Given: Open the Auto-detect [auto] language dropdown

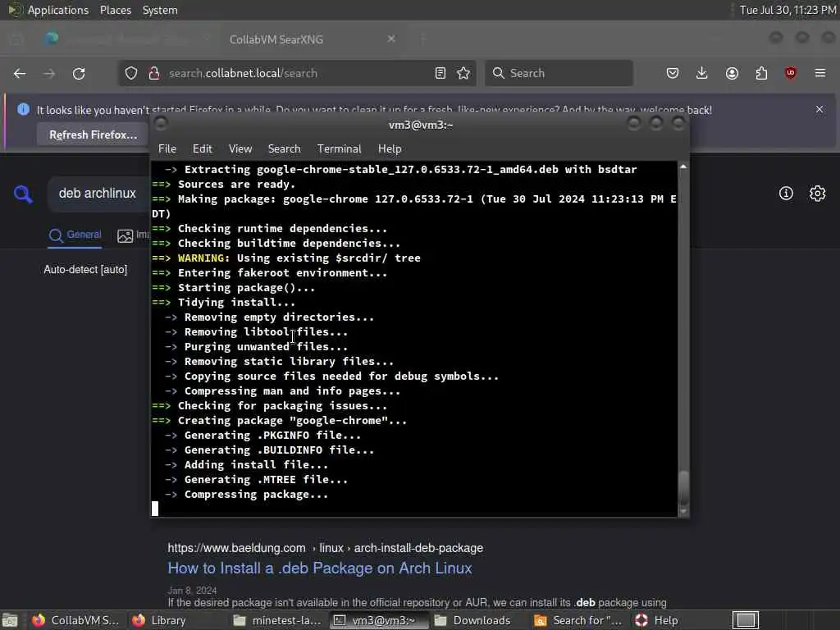Looking at the screenshot, I should coord(85,269).
